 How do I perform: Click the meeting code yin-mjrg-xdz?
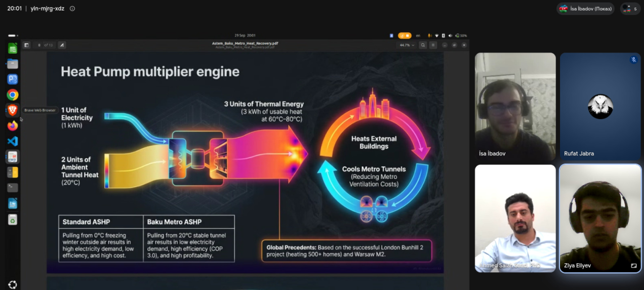48,9
